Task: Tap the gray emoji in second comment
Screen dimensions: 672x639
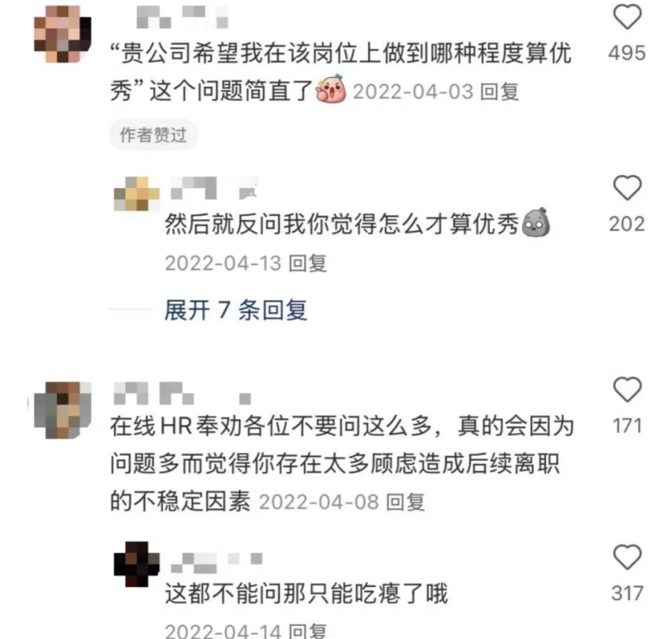Action: (x=536, y=223)
